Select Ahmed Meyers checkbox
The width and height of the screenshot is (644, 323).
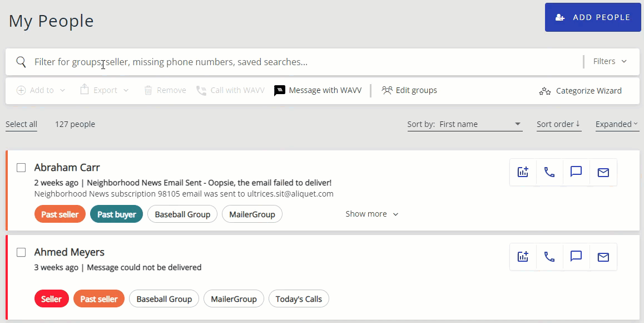21,252
